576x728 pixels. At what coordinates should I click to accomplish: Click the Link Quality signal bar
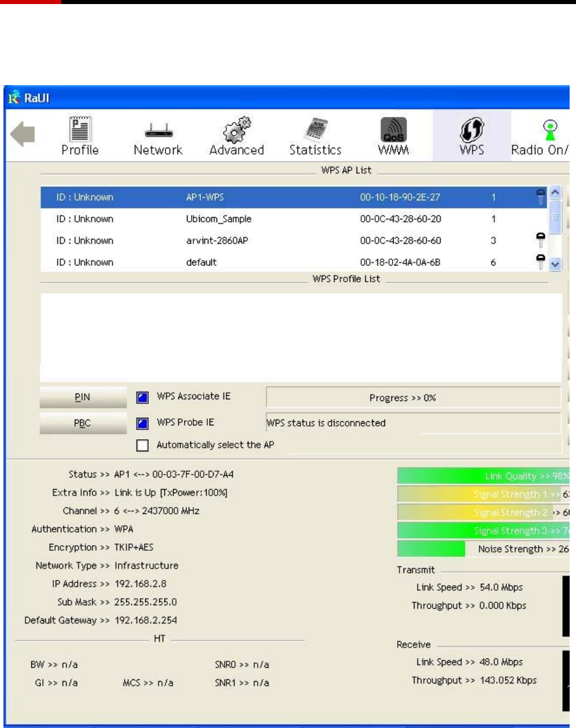(x=483, y=476)
